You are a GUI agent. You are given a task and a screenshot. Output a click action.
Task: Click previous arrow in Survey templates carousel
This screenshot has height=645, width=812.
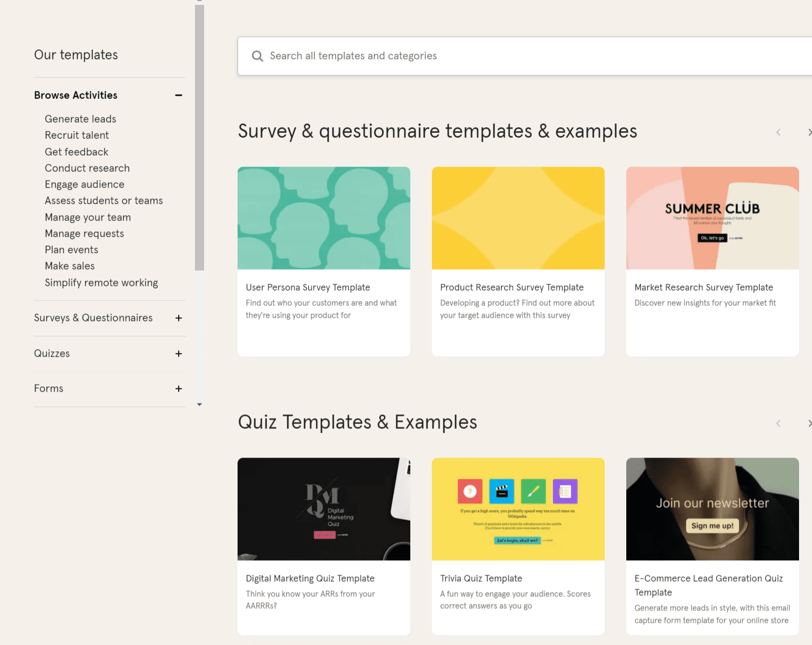[x=778, y=132]
